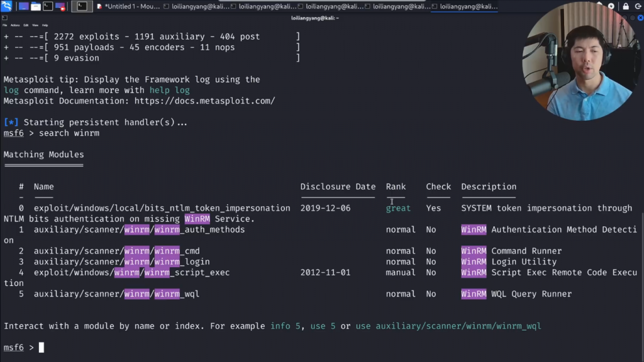Click the screen recorder panel icon
The height and width of the screenshot is (362, 644).
[x=60, y=6]
